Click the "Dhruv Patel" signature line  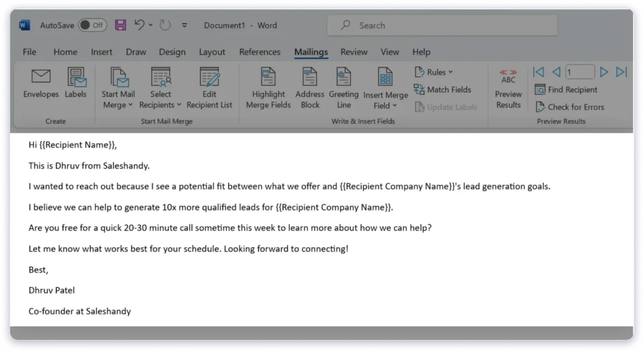click(x=52, y=291)
